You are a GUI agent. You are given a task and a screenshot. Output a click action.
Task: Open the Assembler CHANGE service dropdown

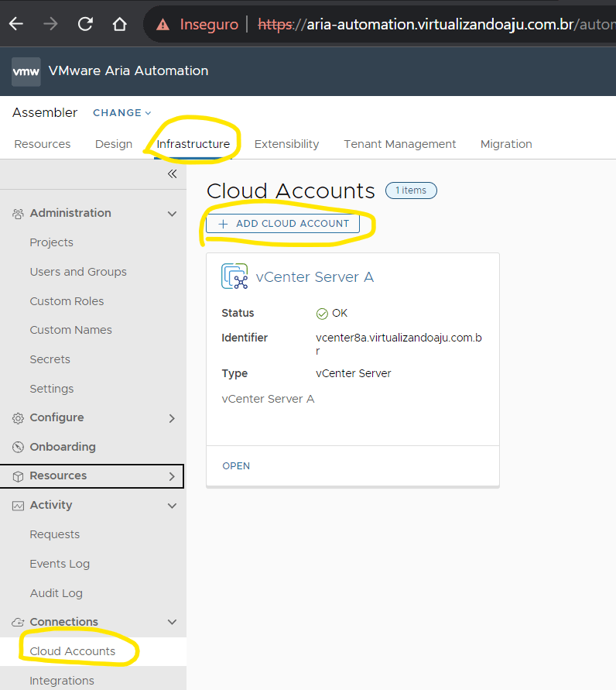(x=121, y=113)
